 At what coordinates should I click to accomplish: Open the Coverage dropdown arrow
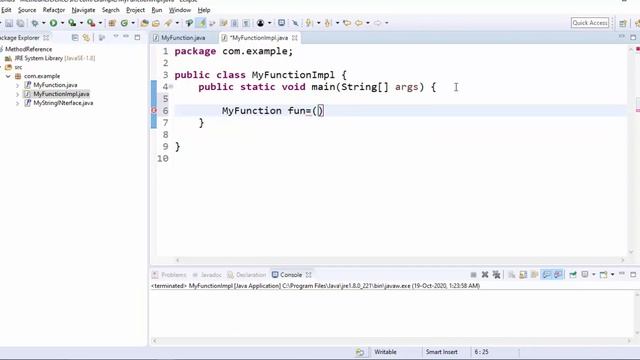[81, 23]
